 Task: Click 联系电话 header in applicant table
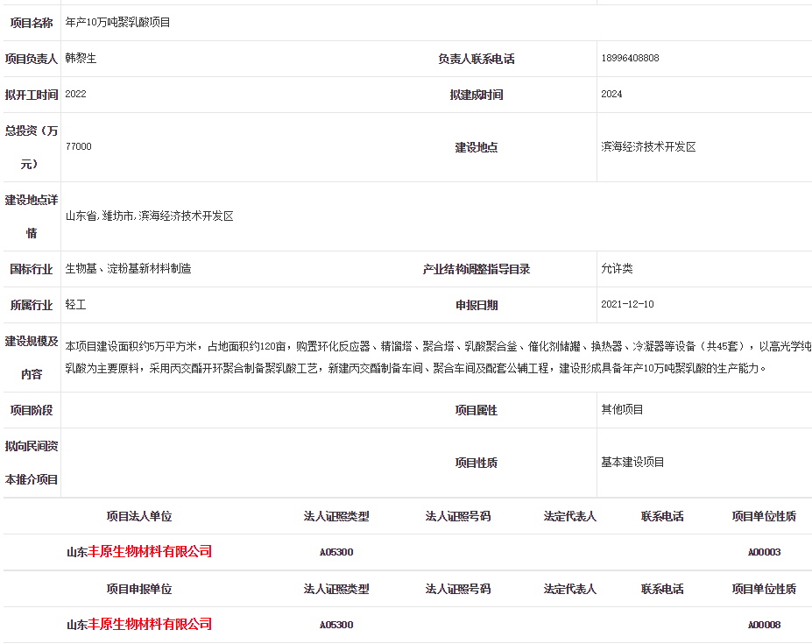coord(662,589)
